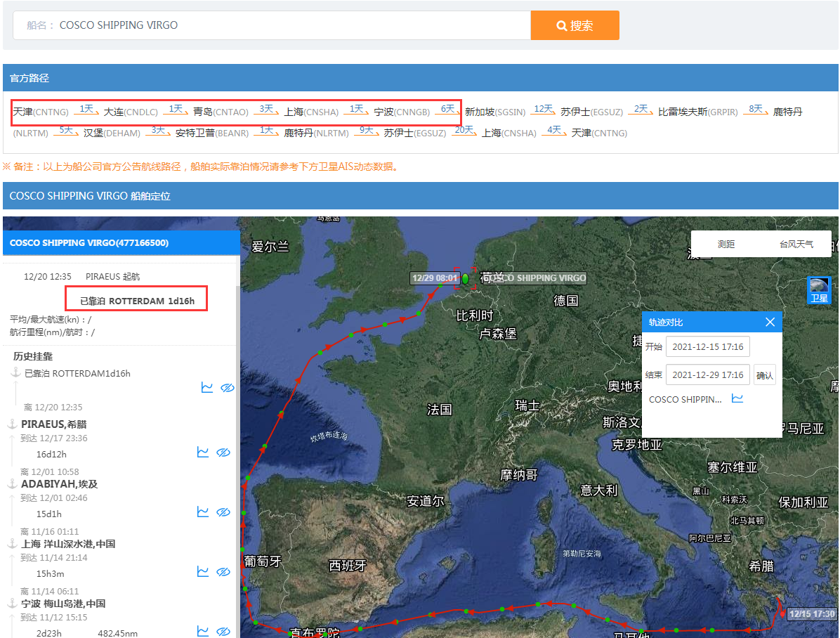
Task: Click the 12/20 12:35 PIRAEUS 起航 departure line
Action: tap(81, 276)
